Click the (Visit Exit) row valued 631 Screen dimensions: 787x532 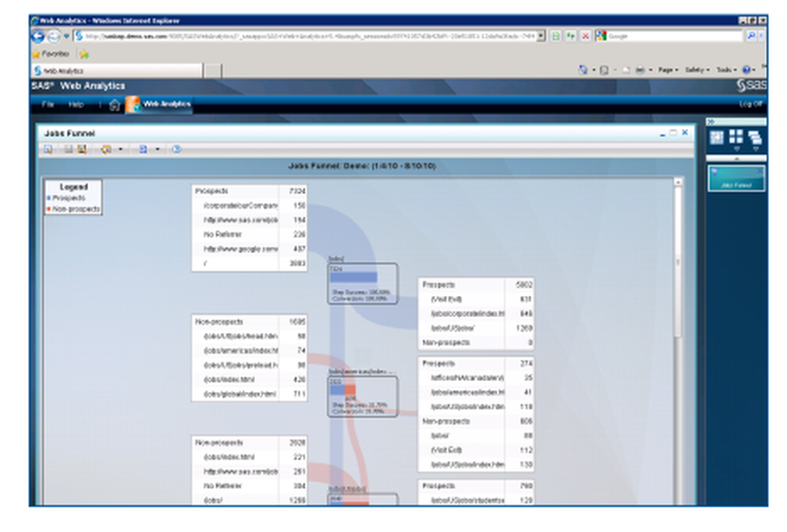pos(476,299)
